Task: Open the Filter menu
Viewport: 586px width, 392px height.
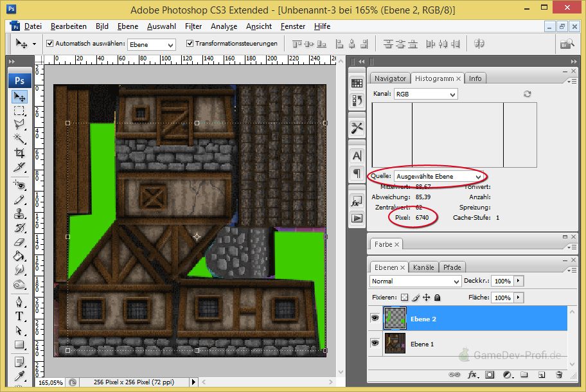Action: tap(193, 26)
